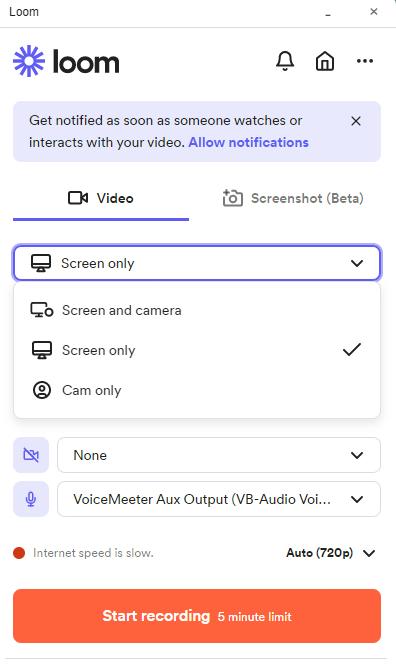Click the red internet speed indicator dot

pos(19,553)
